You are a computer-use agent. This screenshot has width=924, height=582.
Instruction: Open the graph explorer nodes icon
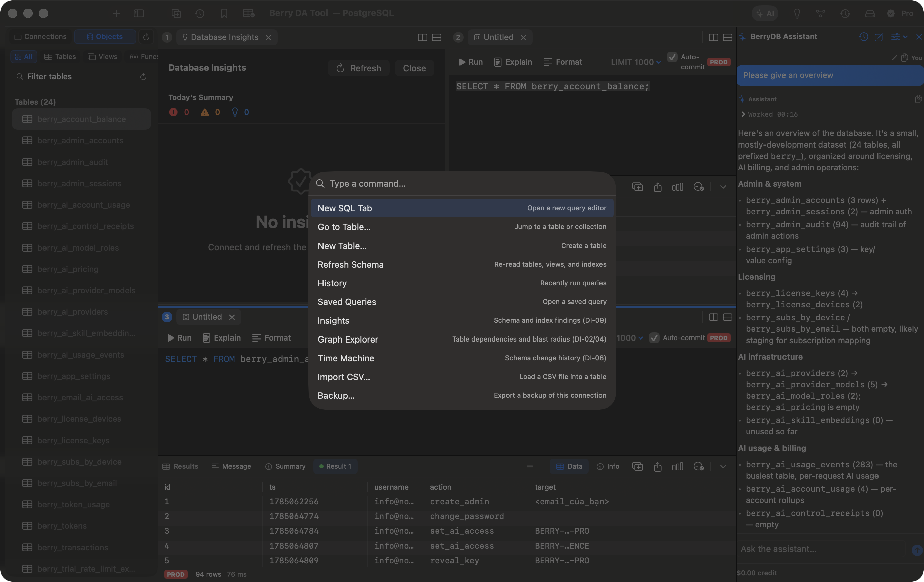(x=820, y=13)
